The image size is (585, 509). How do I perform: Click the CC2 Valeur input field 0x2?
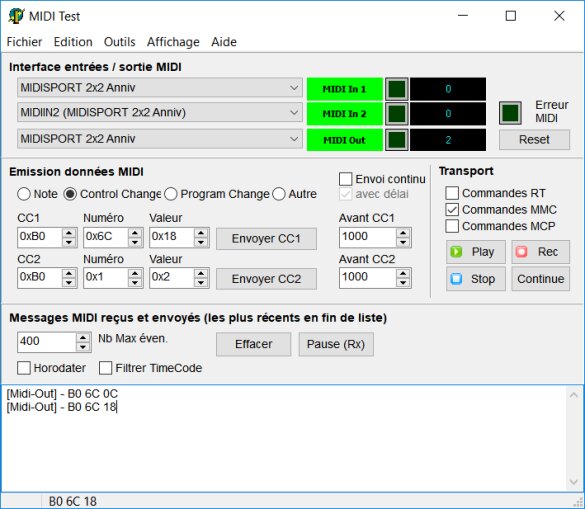click(172, 278)
